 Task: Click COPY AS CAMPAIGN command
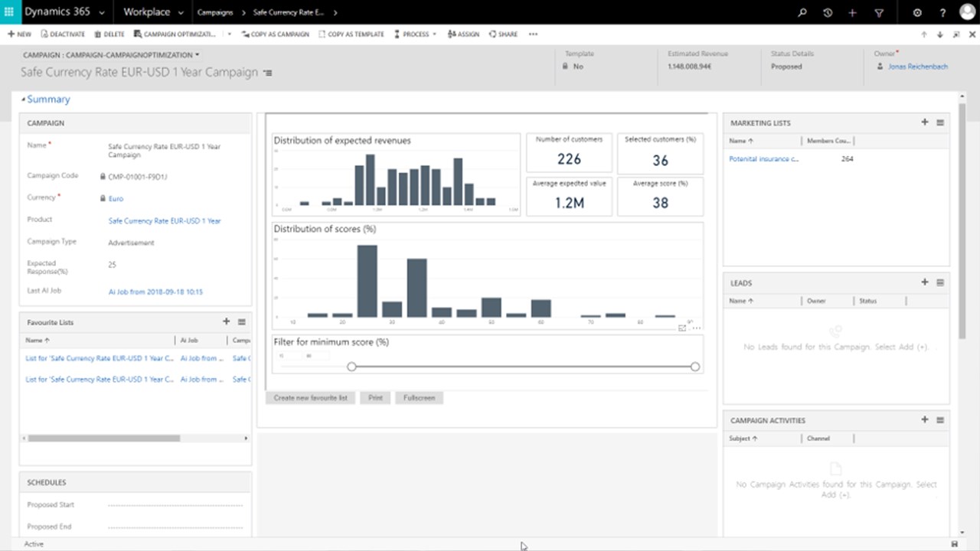(275, 34)
